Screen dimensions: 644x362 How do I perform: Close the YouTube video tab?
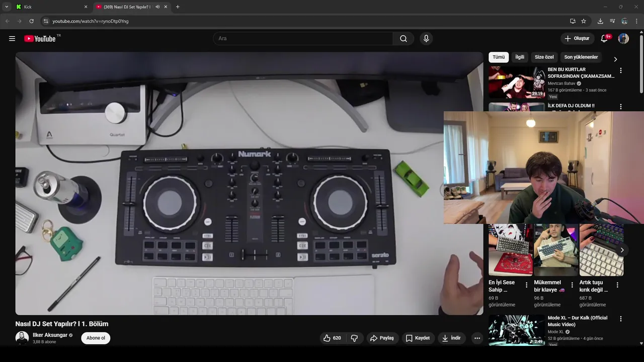tap(166, 7)
